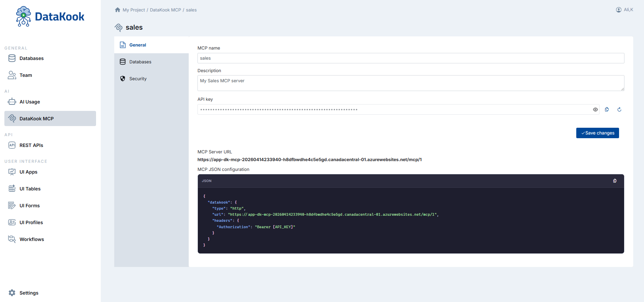This screenshot has height=302, width=644.
Task: Regenerate the API key
Action: [x=619, y=110]
